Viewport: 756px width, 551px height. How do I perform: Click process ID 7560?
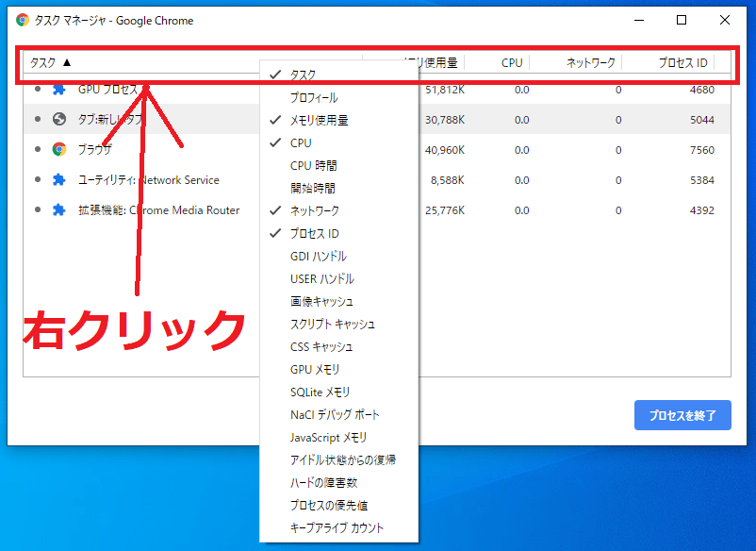pos(701,150)
